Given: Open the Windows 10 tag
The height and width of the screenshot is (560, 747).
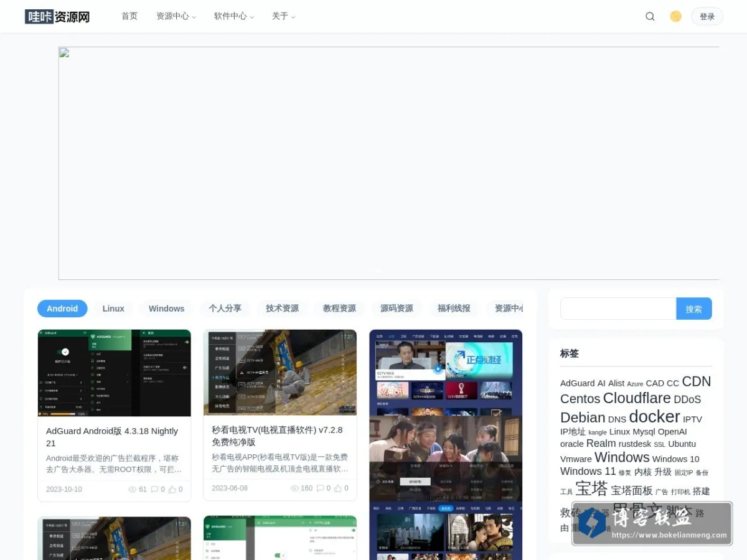Looking at the screenshot, I should (676, 459).
